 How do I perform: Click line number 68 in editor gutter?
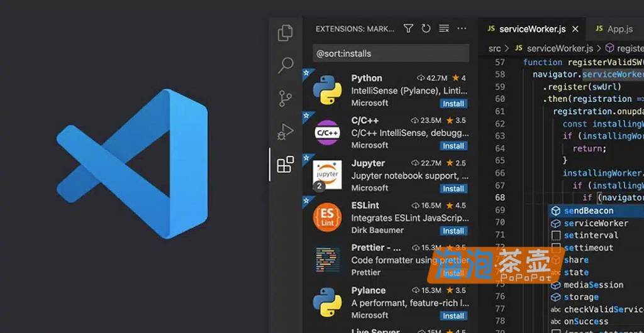pyautogui.click(x=499, y=198)
